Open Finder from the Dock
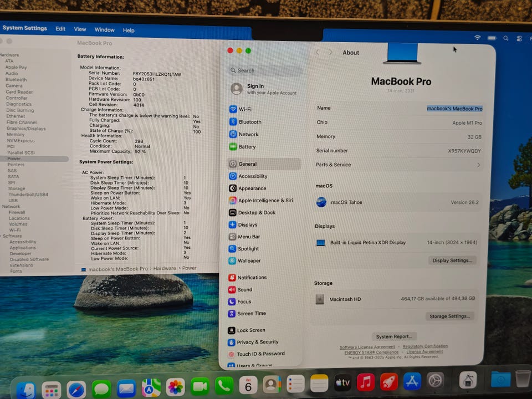532x399 pixels. [x=26, y=391]
